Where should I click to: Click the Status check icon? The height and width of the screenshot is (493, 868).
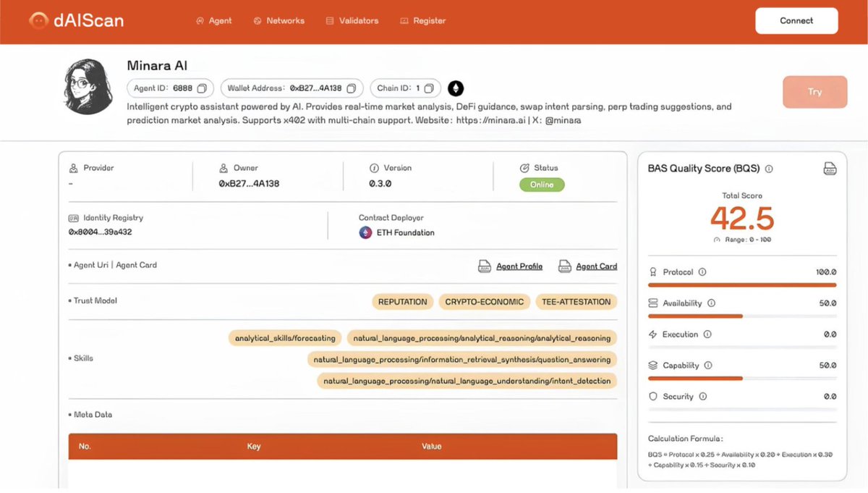click(x=524, y=168)
